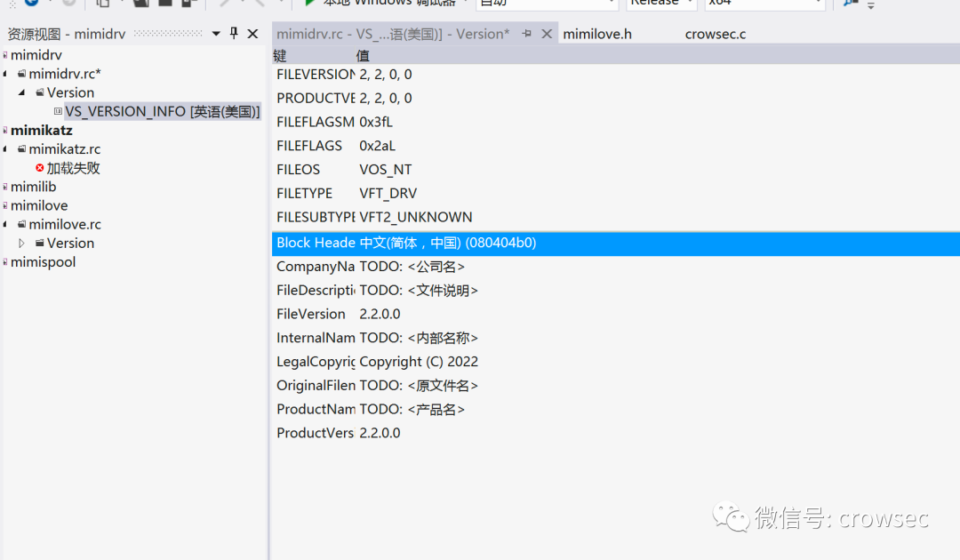Select the FILESUBTYPE key

pyautogui.click(x=316, y=218)
